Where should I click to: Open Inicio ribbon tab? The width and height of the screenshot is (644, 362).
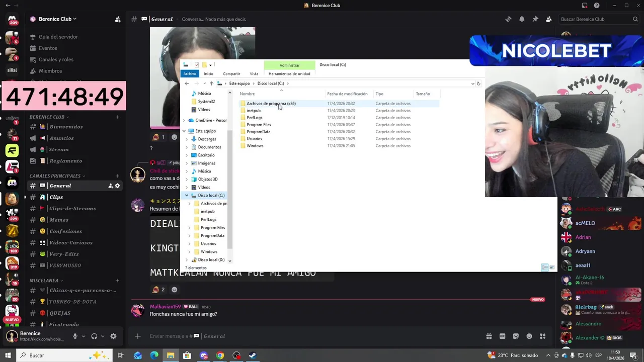208,74
